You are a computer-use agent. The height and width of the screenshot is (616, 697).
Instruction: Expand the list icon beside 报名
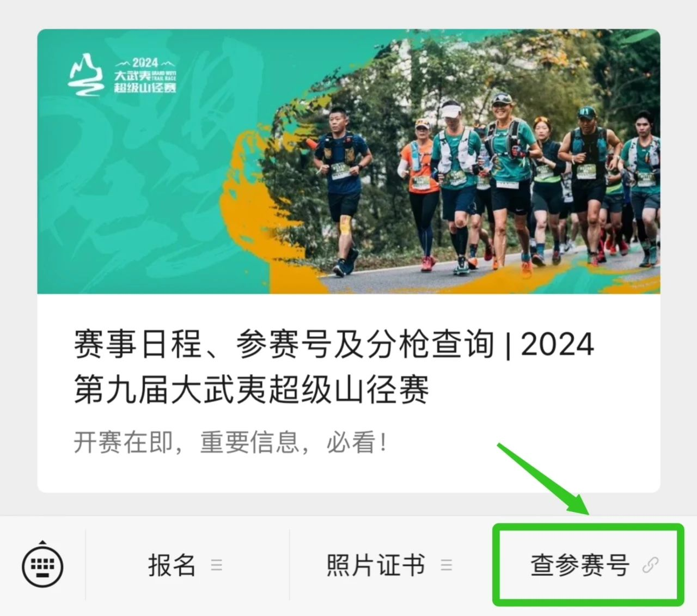click(x=217, y=565)
